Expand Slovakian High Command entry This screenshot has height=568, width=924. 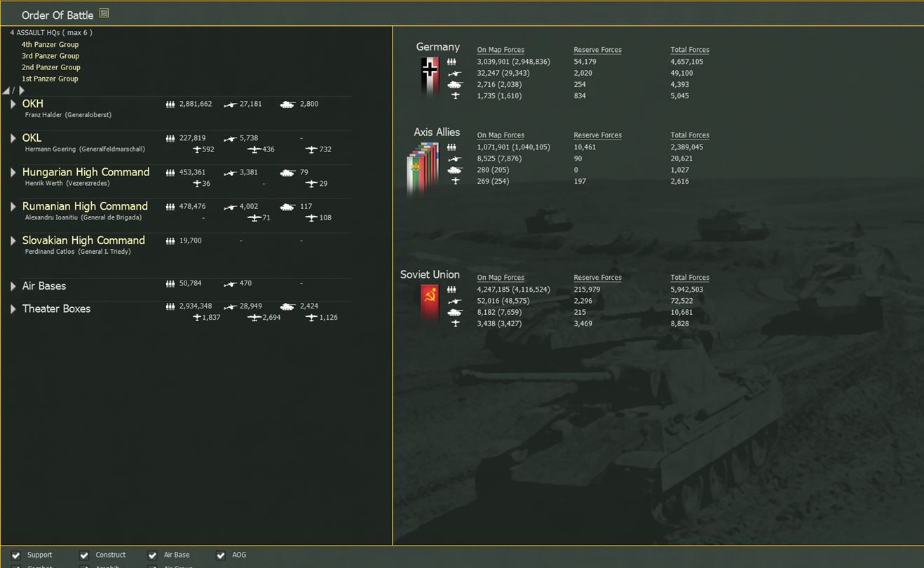pos(13,241)
